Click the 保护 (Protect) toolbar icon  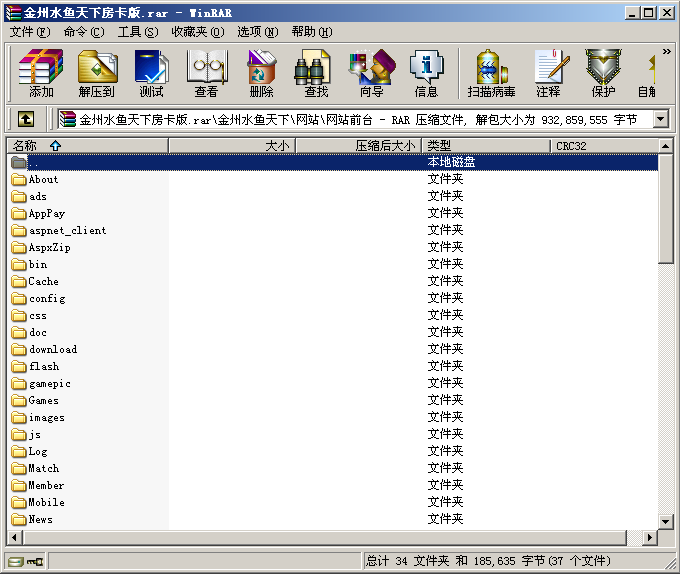[603, 73]
